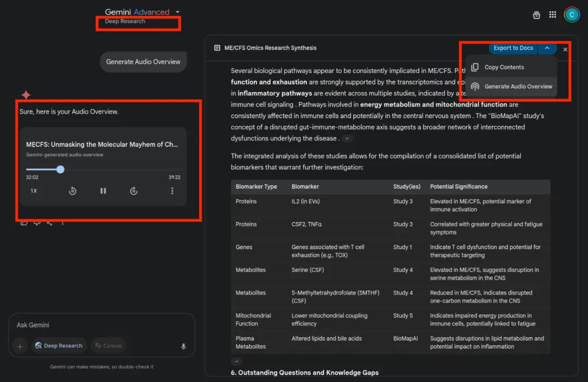
Task: Click the audio progress slider handle
Action: (x=60, y=170)
